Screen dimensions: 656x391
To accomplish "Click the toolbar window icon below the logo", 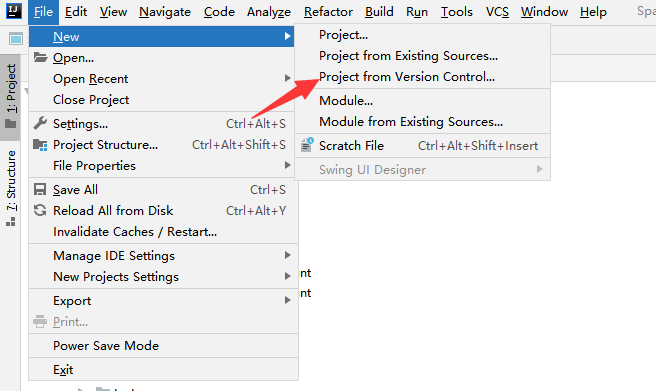I will point(16,39).
